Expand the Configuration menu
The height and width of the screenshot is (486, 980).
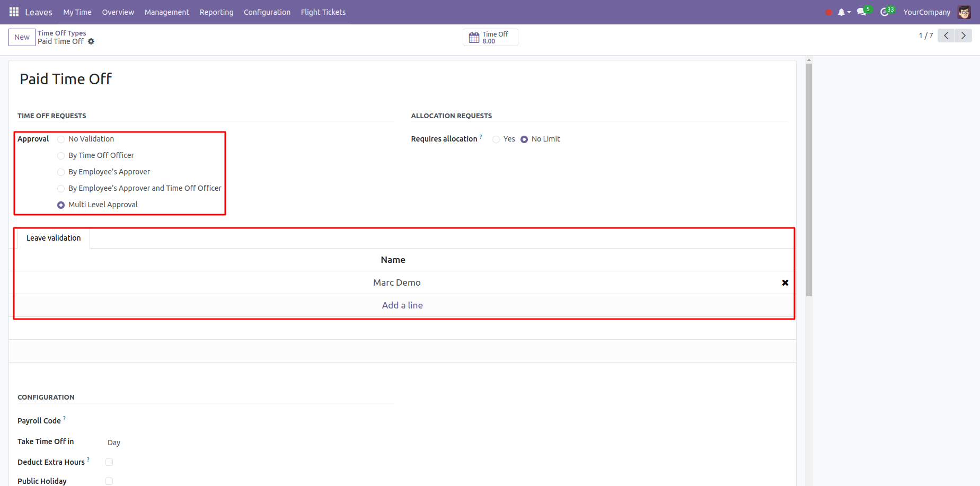(x=267, y=12)
